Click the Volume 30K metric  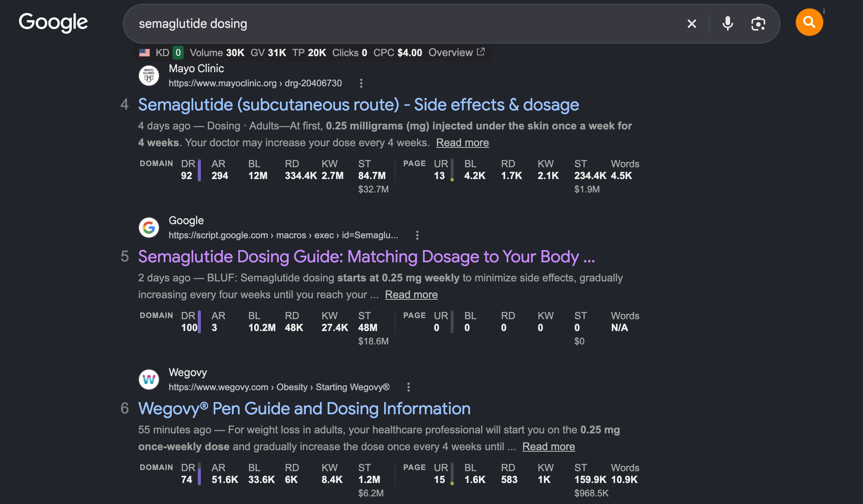click(217, 53)
